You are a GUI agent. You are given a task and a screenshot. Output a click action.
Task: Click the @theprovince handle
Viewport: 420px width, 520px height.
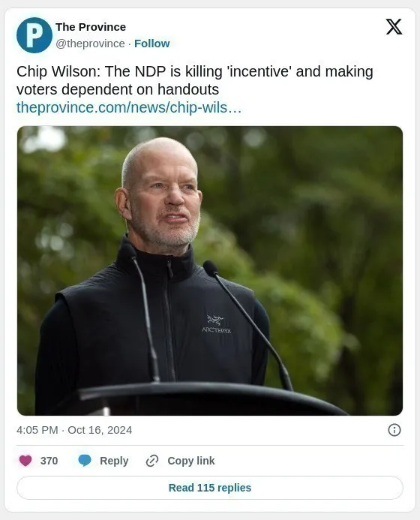[x=90, y=44]
